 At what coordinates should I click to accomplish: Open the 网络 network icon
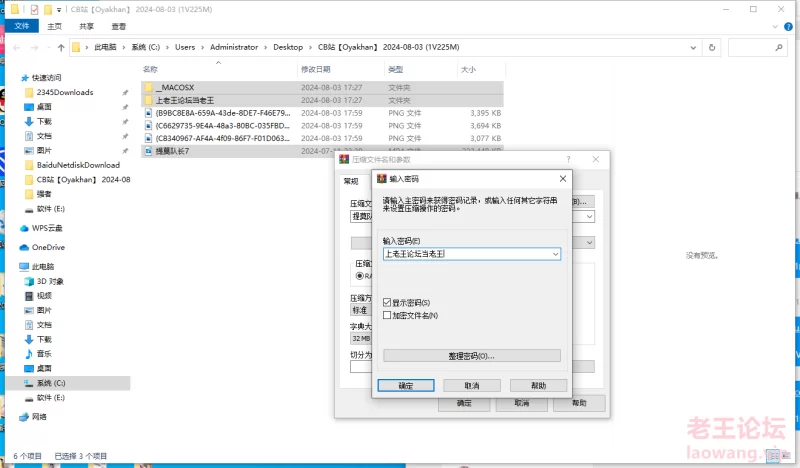pos(24,417)
